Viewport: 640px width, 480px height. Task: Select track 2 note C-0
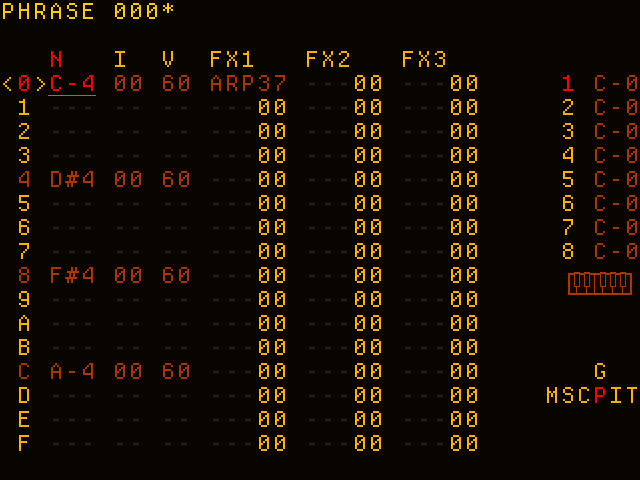pyautogui.click(x=616, y=108)
